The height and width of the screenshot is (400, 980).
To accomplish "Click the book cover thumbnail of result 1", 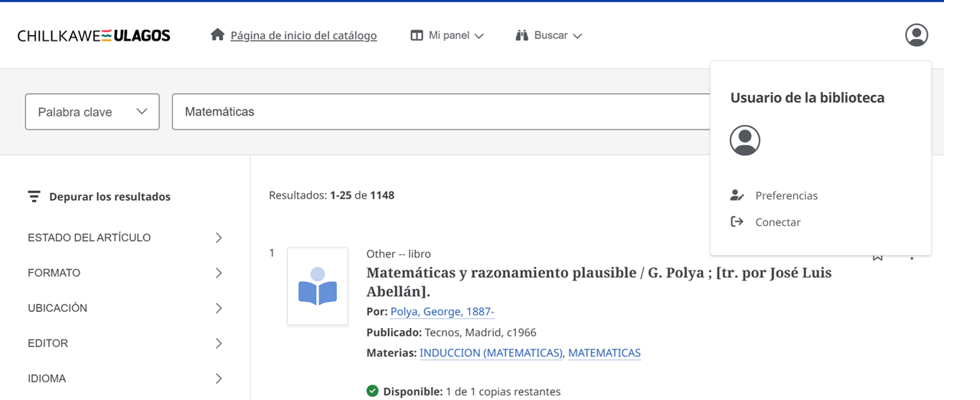I will coord(318,287).
